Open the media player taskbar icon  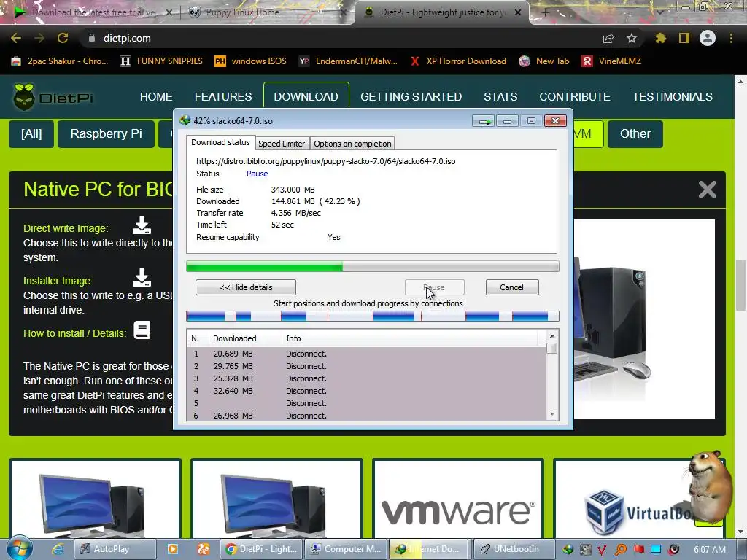[172, 549]
